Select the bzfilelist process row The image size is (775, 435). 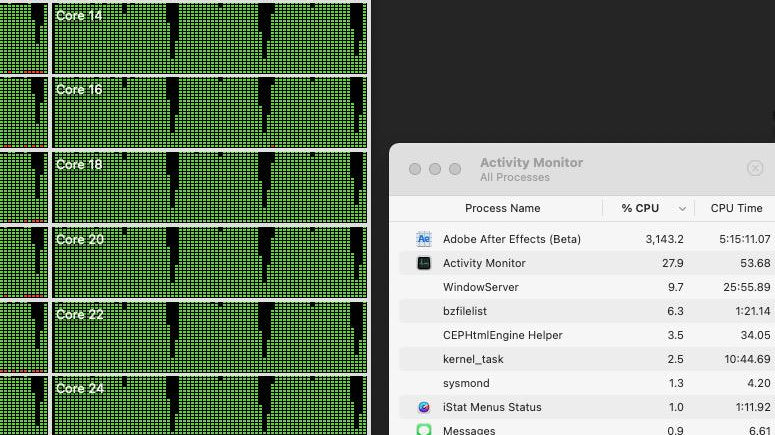click(465, 311)
